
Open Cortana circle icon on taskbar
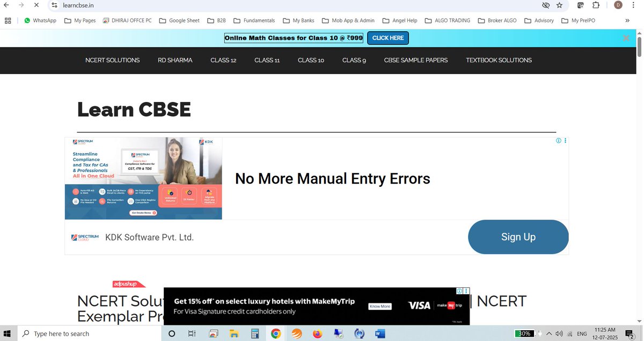(172, 333)
